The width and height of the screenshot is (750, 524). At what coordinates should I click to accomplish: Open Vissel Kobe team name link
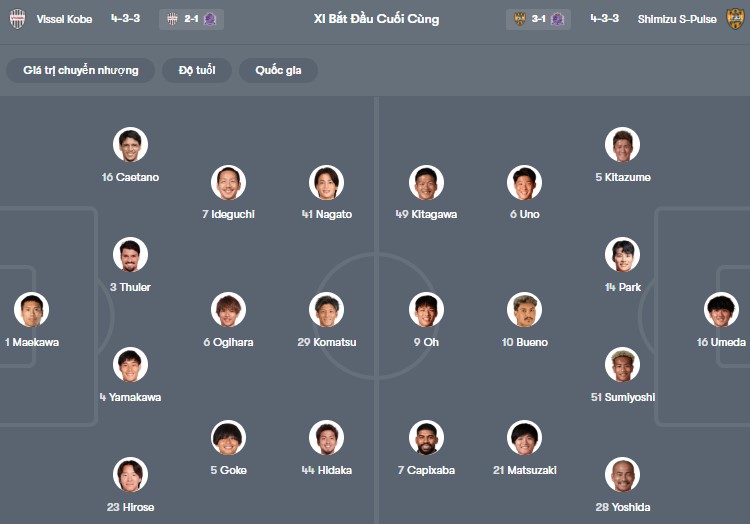pyautogui.click(x=64, y=19)
